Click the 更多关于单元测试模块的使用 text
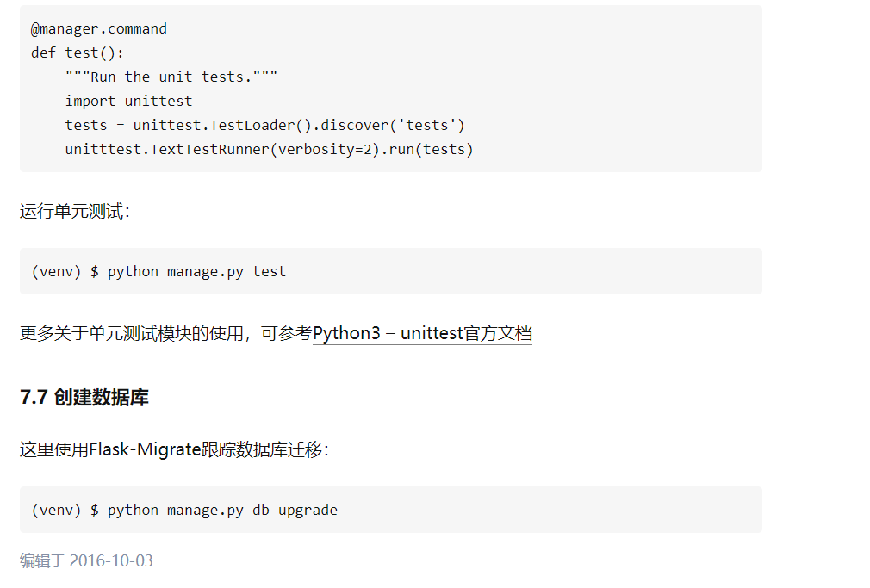 point(132,333)
